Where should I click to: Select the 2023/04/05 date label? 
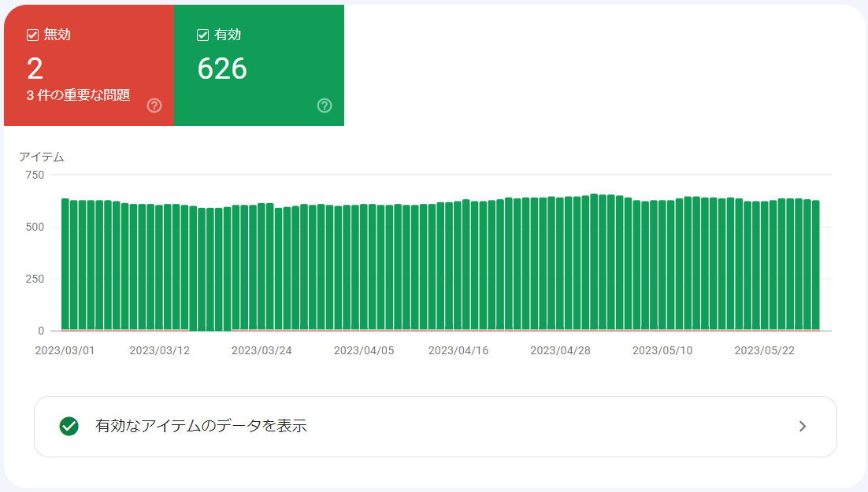364,350
